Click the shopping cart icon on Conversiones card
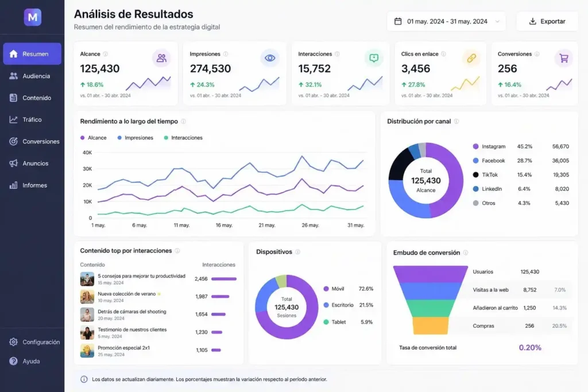Viewport: 588px width, 392px height. 563,58
